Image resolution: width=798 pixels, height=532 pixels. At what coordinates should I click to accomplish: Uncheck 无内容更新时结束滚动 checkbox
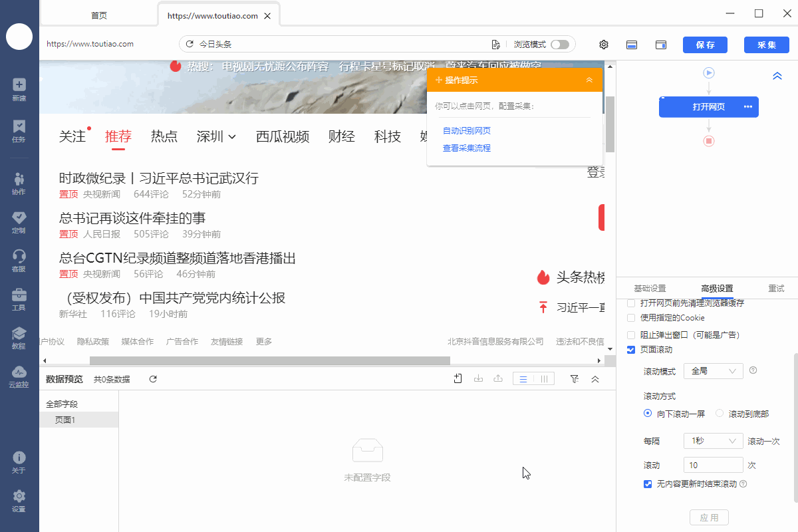tap(648, 484)
